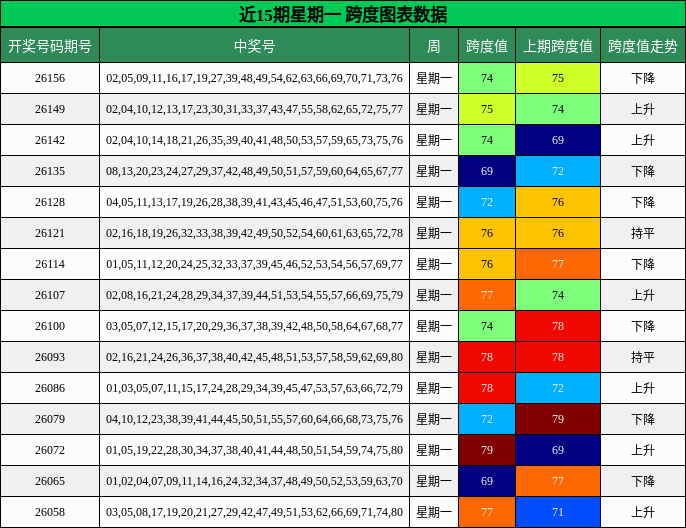The height and width of the screenshot is (528, 686).
Task: Click dark red 上期跨度值 cell 79 in row 26079
Action: pos(558,420)
